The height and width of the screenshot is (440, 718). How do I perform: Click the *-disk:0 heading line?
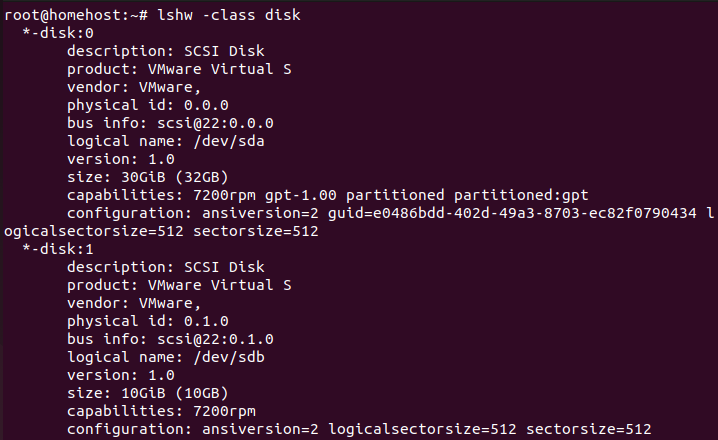pyautogui.click(x=58, y=33)
